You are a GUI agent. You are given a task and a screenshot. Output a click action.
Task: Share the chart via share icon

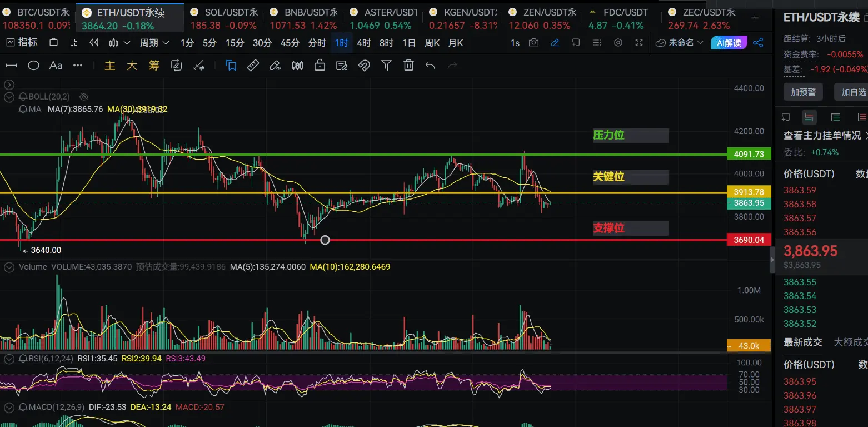coord(757,43)
